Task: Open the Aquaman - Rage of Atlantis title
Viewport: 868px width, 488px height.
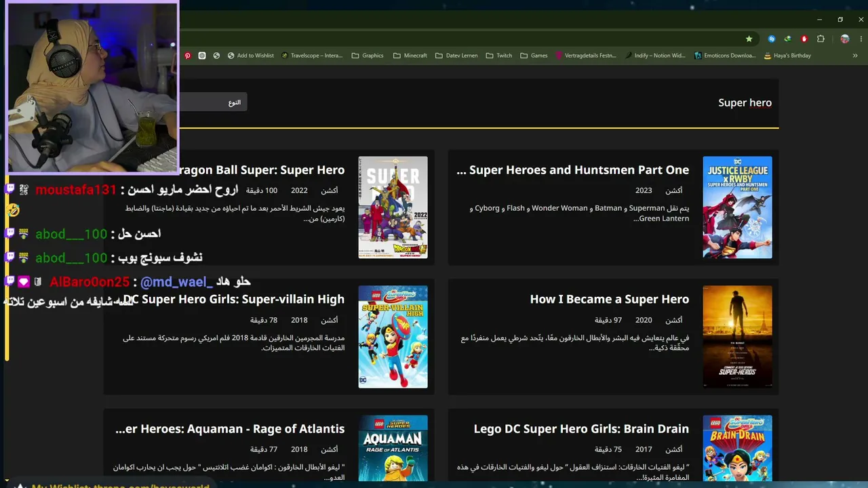Action: (230, 429)
